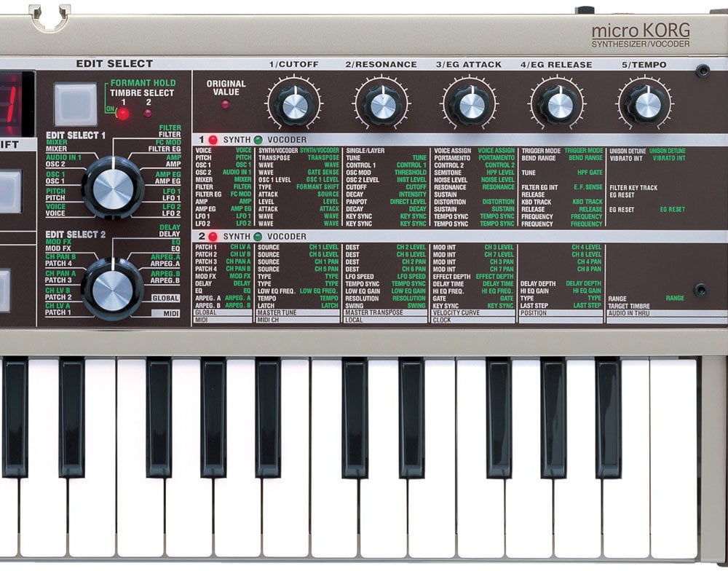Click row 1 red SYNTH LED
This screenshot has width=728, height=571.
click(x=213, y=140)
